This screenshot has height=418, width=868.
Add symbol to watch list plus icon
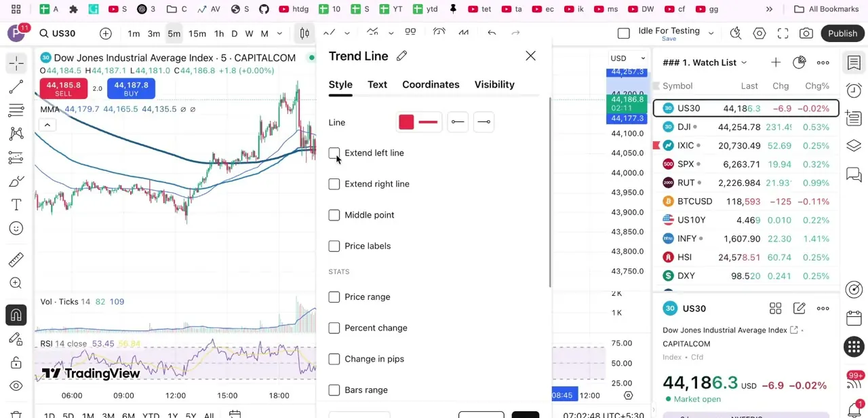[x=775, y=62]
